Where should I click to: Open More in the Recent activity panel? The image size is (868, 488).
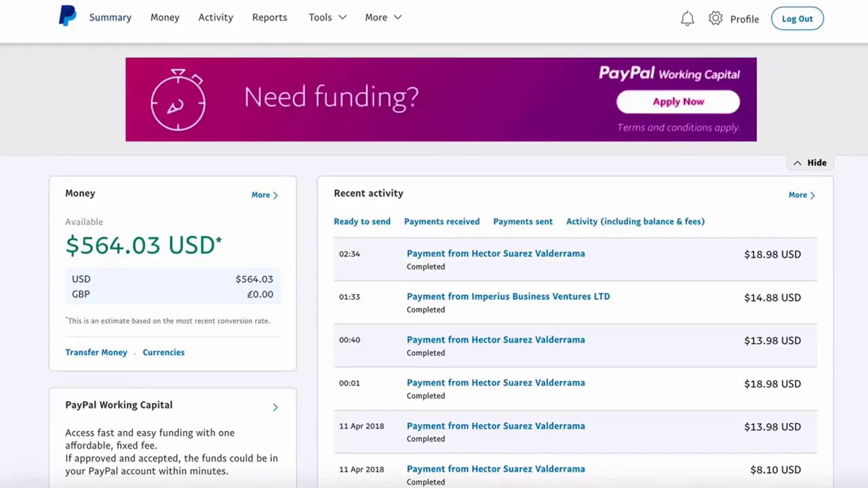(802, 195)
